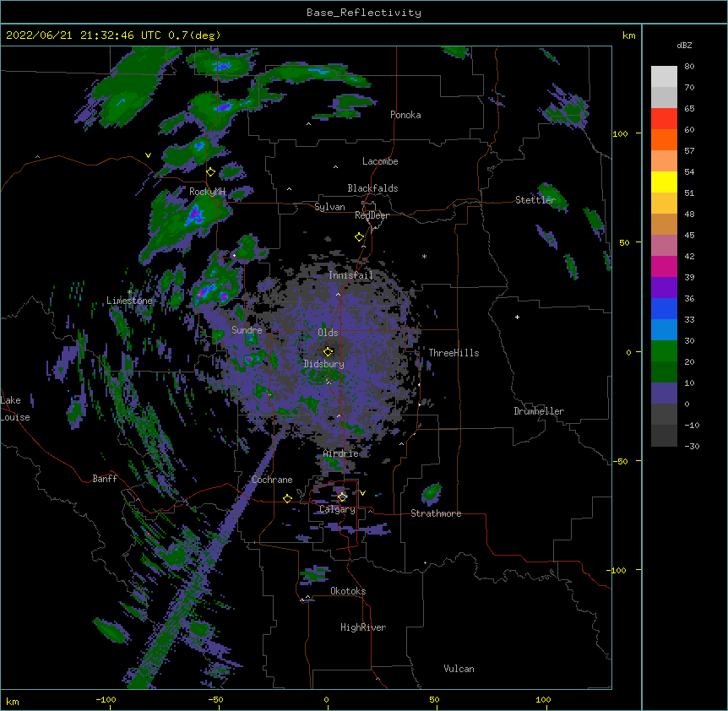
Task: Click the Innisfail town label
Action: pyautogui.click(x=350, y=275)
